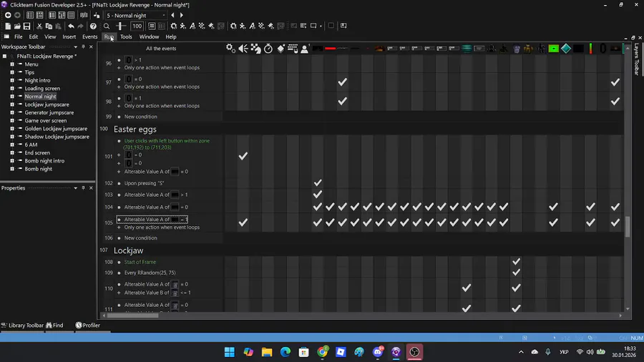This screenshot has width=644, height=362.
Task: Expand the Loading screen frame node
Action: (x=12, y=88)
